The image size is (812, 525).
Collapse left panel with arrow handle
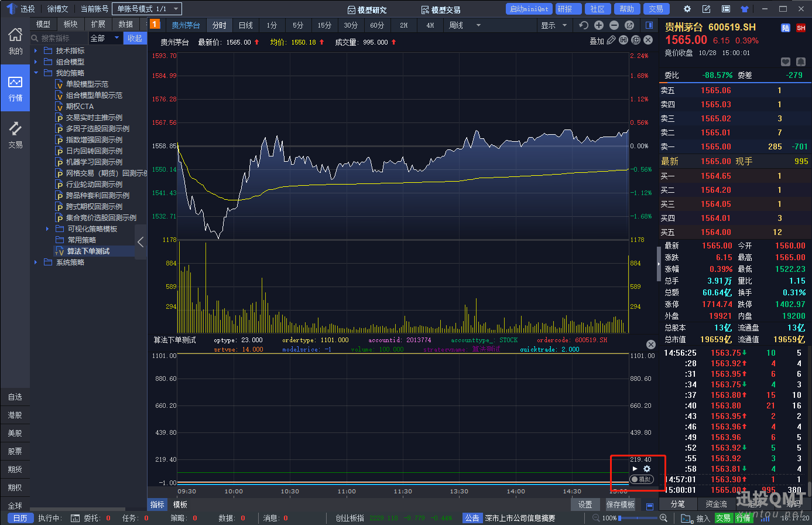tap(141, 241)
